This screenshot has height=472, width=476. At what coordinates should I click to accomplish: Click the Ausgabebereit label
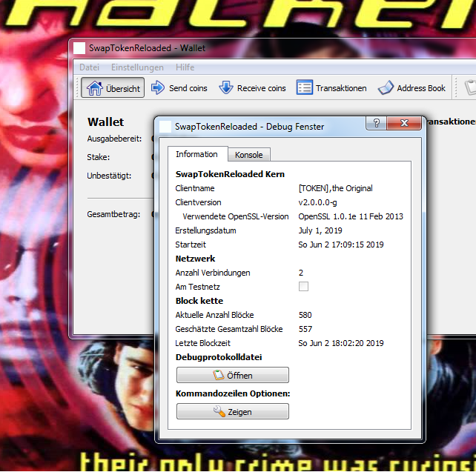pyautogui.click(x=114, y=139)
